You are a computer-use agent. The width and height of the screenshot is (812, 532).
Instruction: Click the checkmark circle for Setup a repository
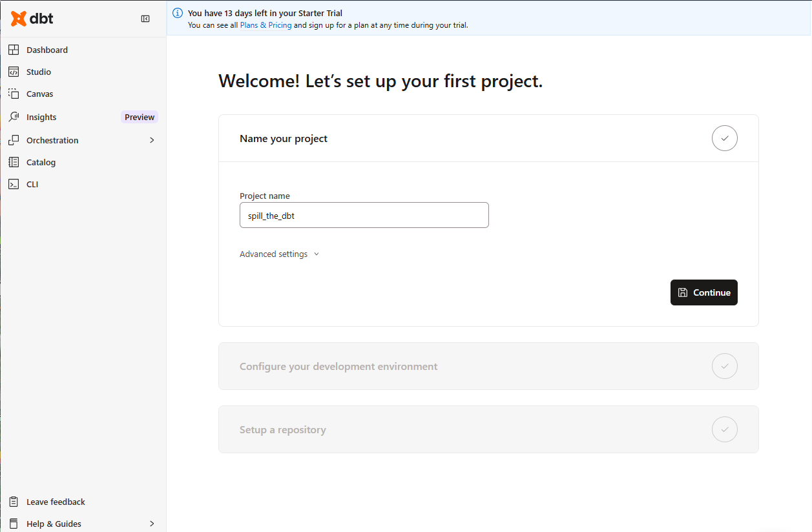pyautogui.click(x=725, y=429)
